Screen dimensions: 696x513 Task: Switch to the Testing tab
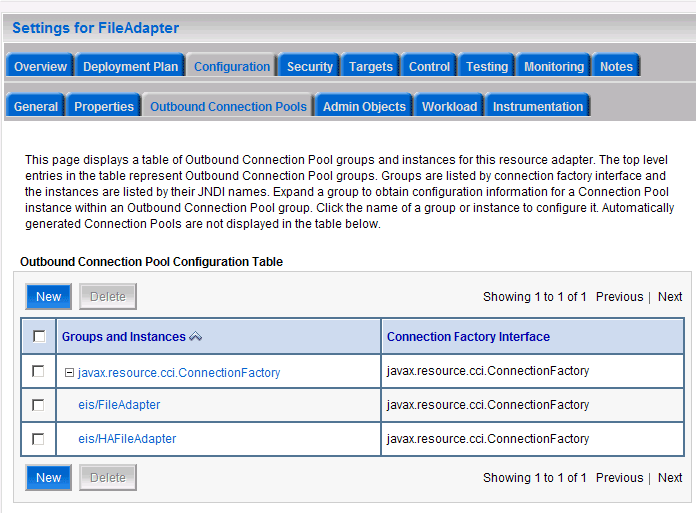pyautogui.click(x=486, y=66)
